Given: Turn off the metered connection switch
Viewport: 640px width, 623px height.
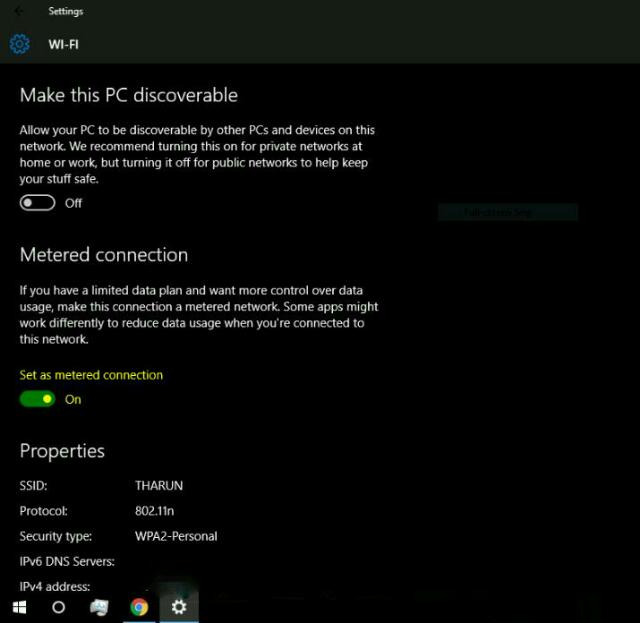Looking at the screenshot, I should pyautogui.click(x=38, y=399).
